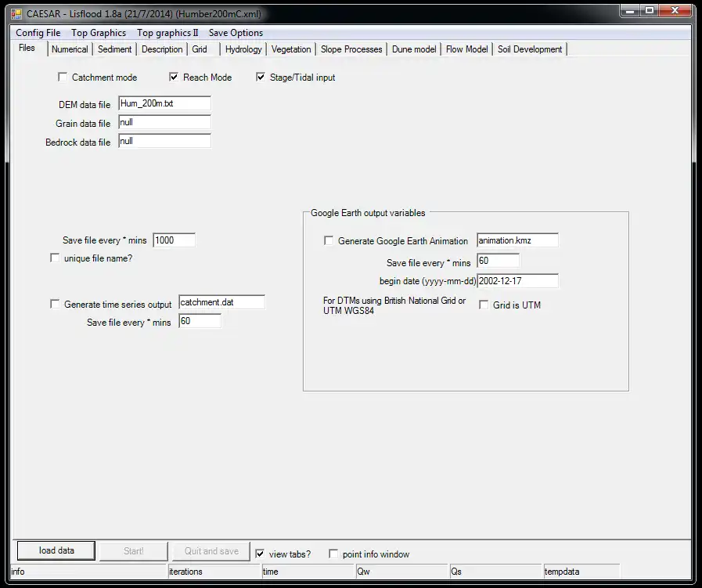Screen dimensions: 702x588
Task: Click the iterations status bar panel
Action: (x=214, y=572)
